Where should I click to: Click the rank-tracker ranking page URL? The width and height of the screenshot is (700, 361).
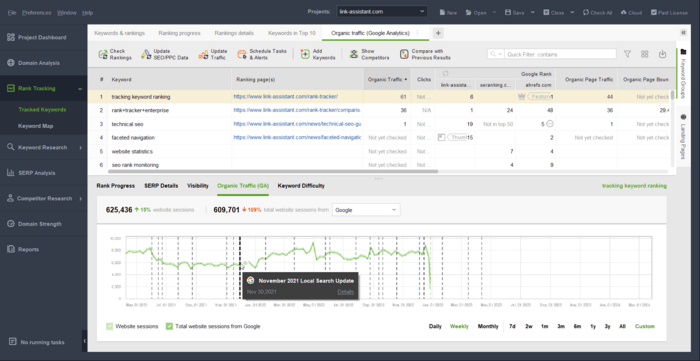(x=286, y=96)
